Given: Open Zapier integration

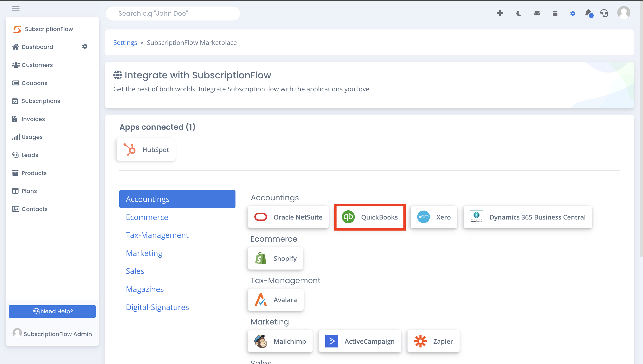Looking at the screenshot, I should coord(433,341).
